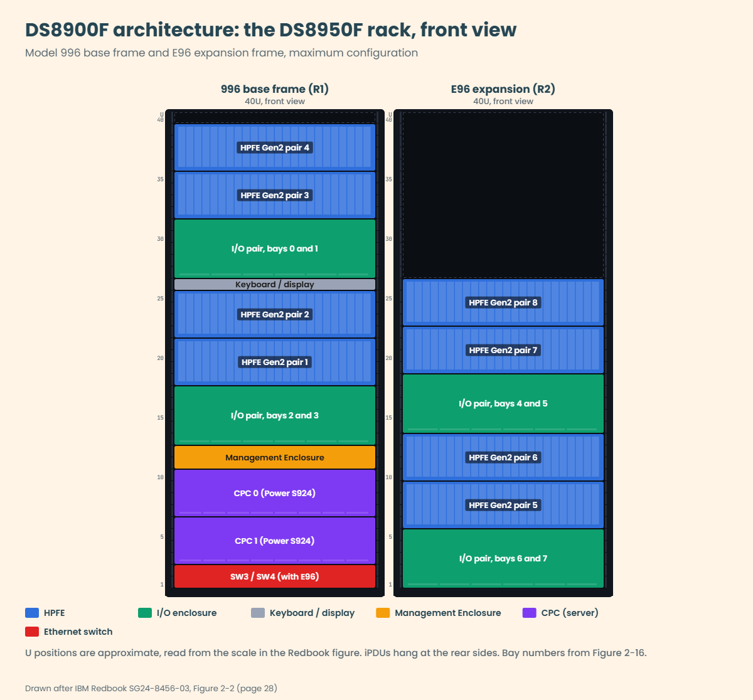Select the HPFE Gen2 pair 5 block

click(503, 505)
